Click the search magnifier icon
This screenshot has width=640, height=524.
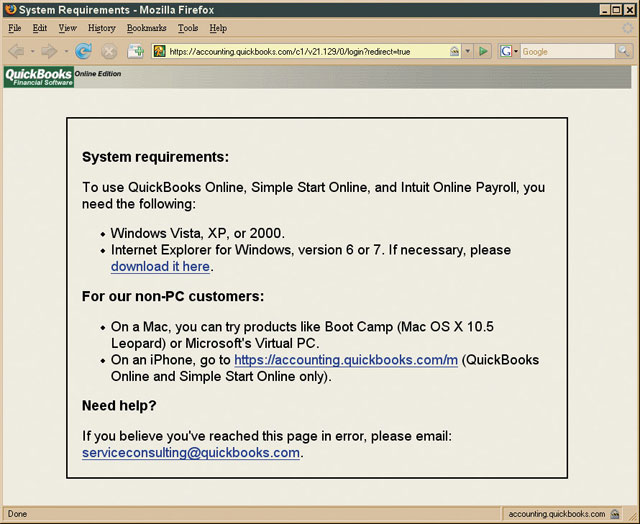pos(623,51)
